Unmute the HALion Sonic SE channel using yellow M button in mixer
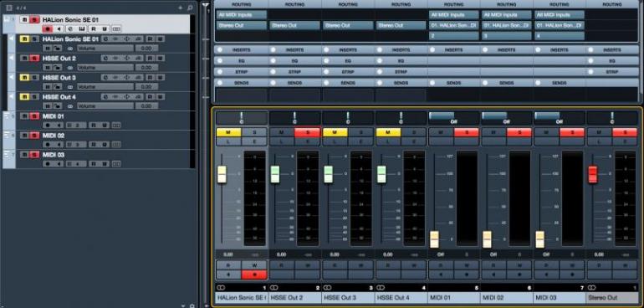Viewport: 644px width, 308px height. point(228,132)
